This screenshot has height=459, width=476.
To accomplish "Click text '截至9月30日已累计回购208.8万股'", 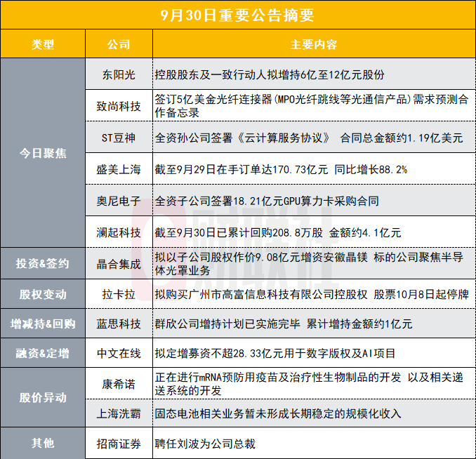I will point(239,232).
